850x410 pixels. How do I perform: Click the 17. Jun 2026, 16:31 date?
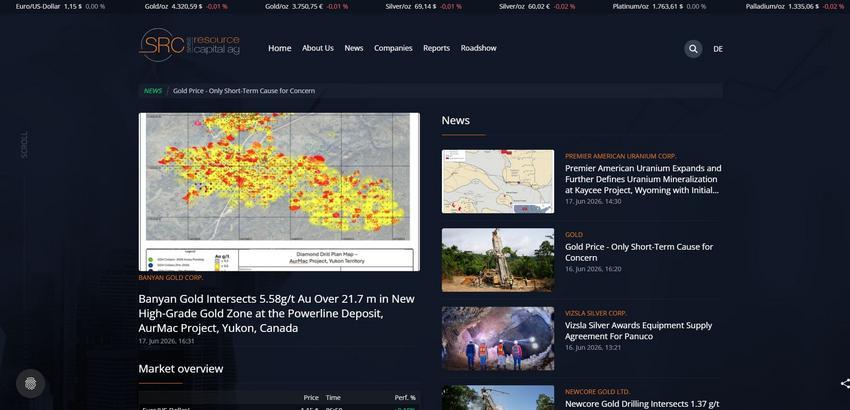(166, 341)
